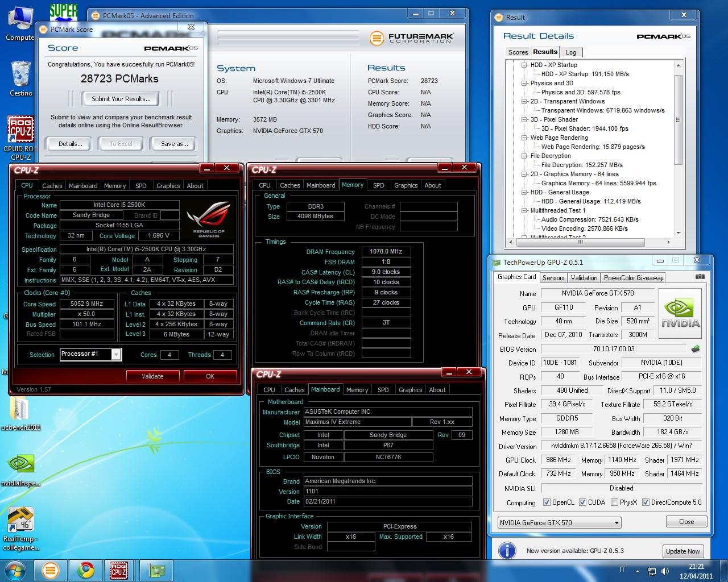Click the Futuremark logo in PCMark05
The image size is (728, 582).
pyautogui.click(x=412, y=38)
